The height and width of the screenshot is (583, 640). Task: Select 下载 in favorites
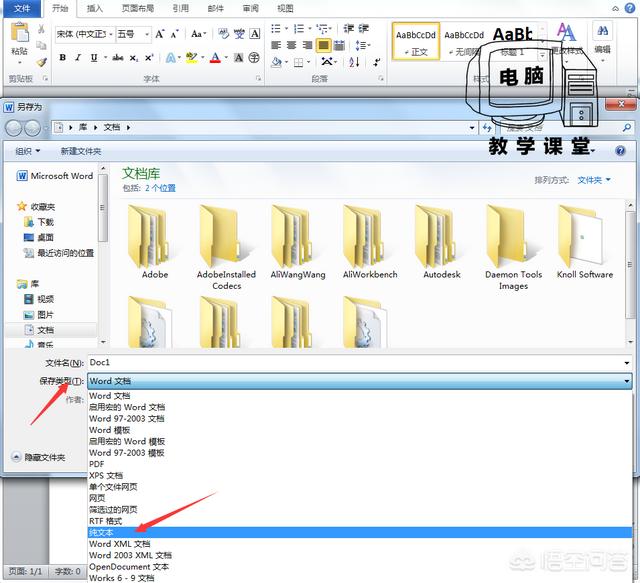[x=39, y=222]
